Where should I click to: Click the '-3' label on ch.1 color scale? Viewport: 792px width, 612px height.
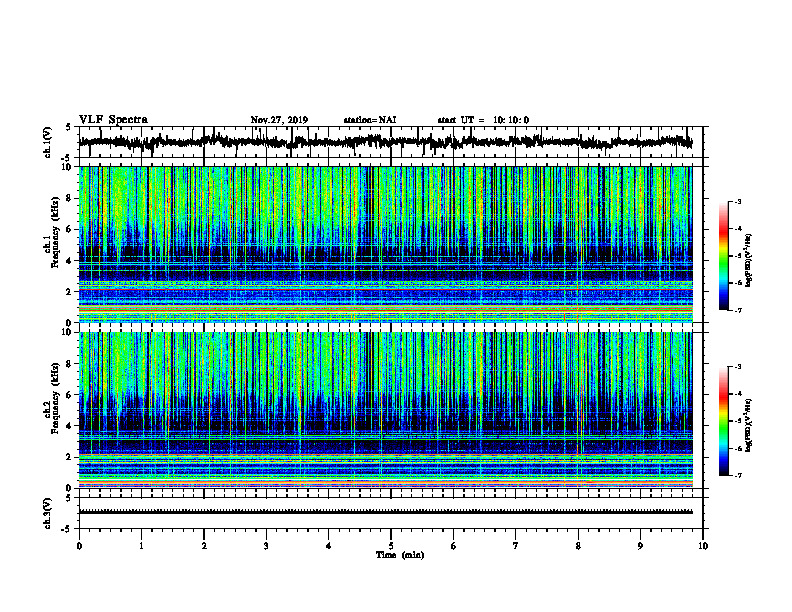[737, 202]
